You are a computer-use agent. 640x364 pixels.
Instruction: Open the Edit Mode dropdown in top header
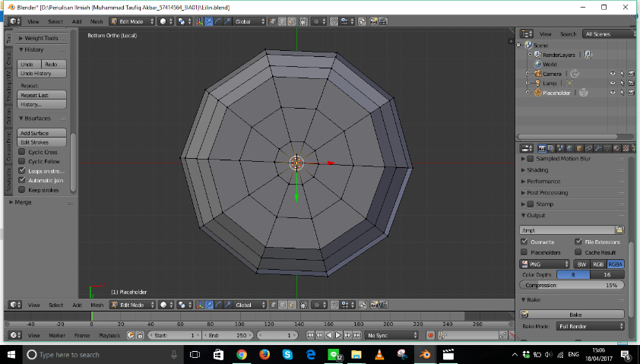click(x=132, y=21)
